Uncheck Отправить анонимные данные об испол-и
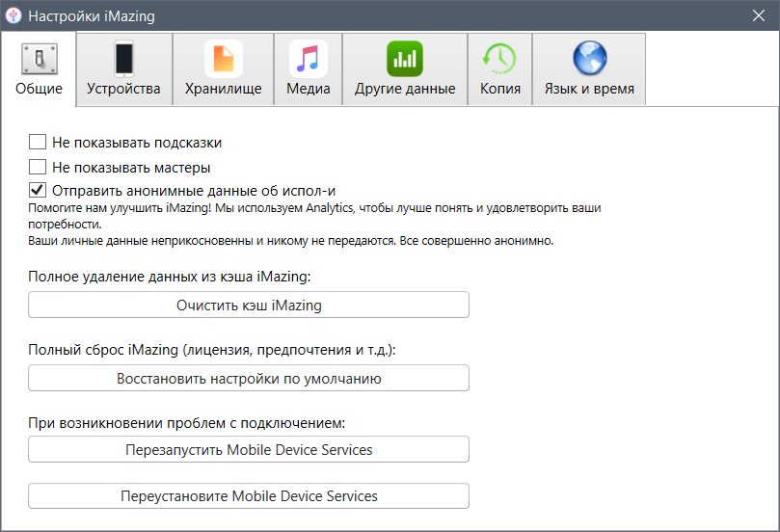The image size is (780, 532). (x=39, y=190)
